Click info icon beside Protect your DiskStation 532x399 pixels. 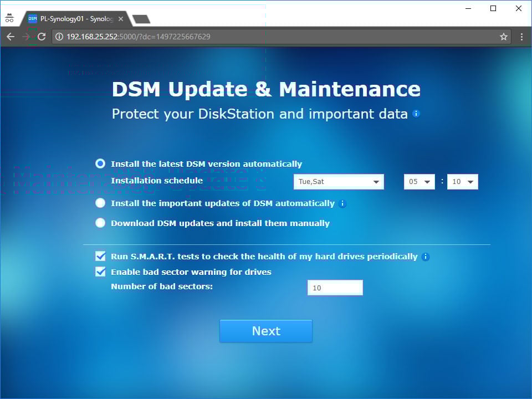(416, 114)
